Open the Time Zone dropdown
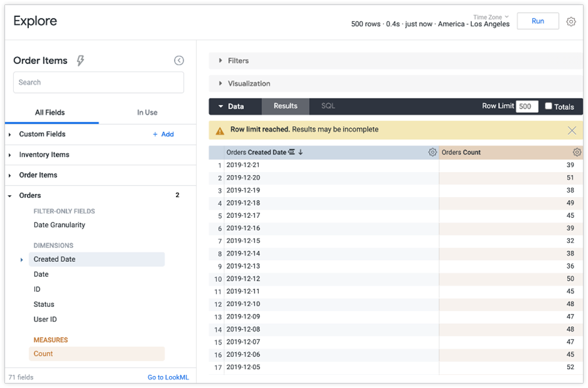Image resolution: width=588 pixels, height=388 pixels. coord(491,17)
